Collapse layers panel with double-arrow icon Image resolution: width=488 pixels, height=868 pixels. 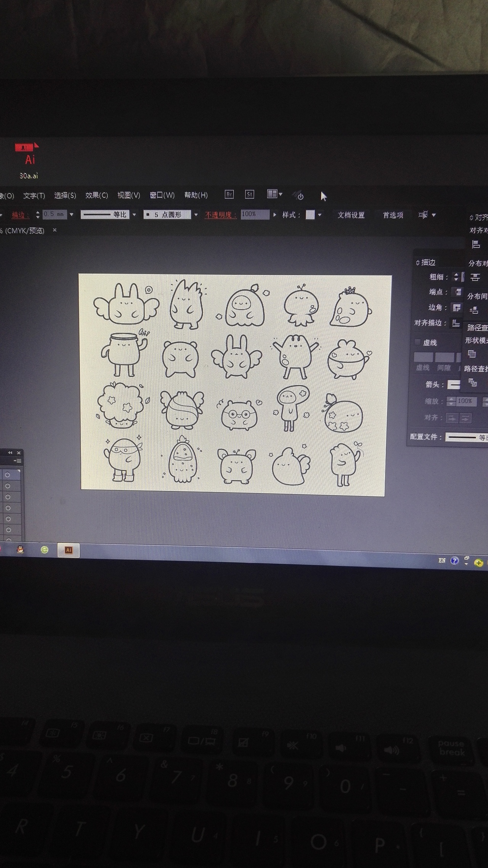10,452
